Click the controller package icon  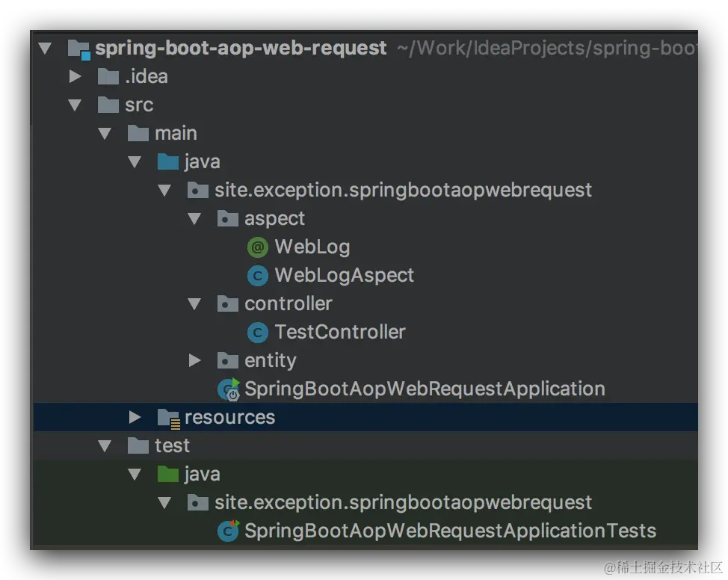point(227,303)
